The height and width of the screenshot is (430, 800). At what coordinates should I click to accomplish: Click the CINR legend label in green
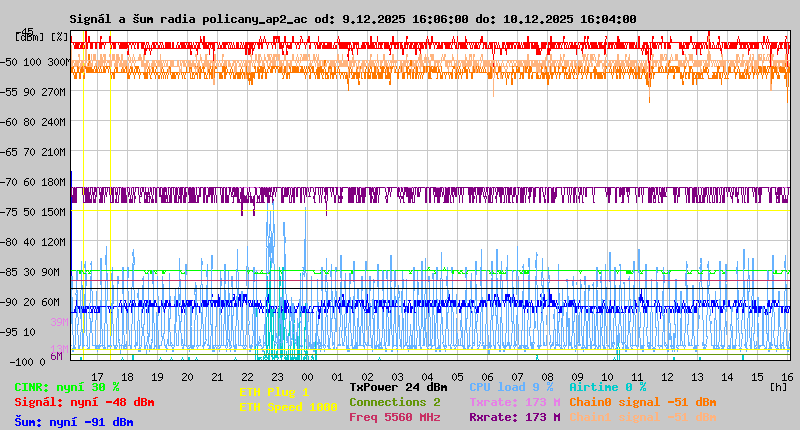66,387
